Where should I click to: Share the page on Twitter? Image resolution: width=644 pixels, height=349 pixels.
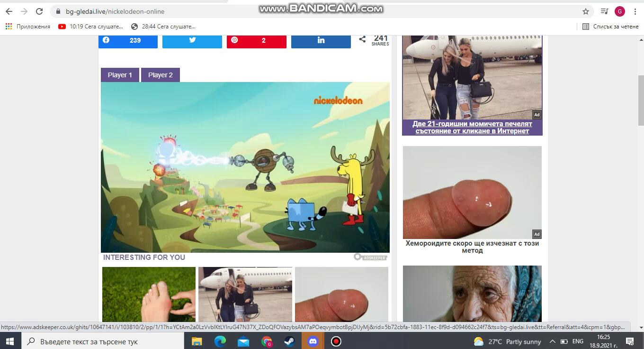(192, 40)
